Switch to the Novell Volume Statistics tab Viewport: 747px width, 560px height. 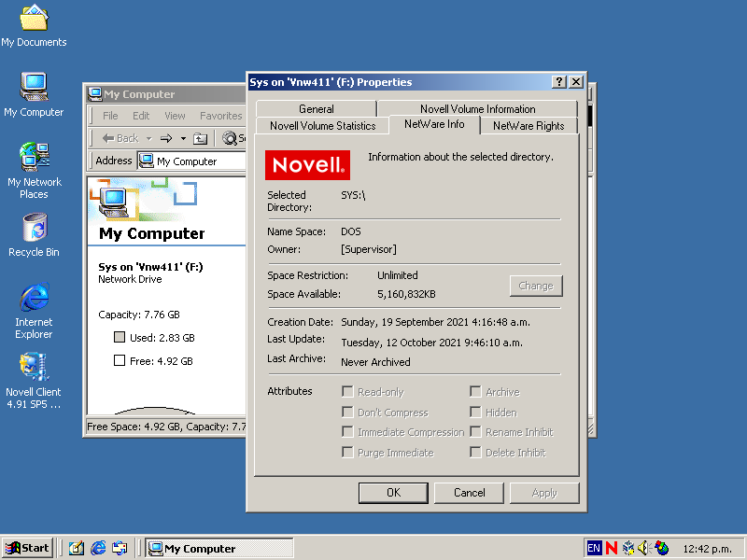(x=322, y=126)
